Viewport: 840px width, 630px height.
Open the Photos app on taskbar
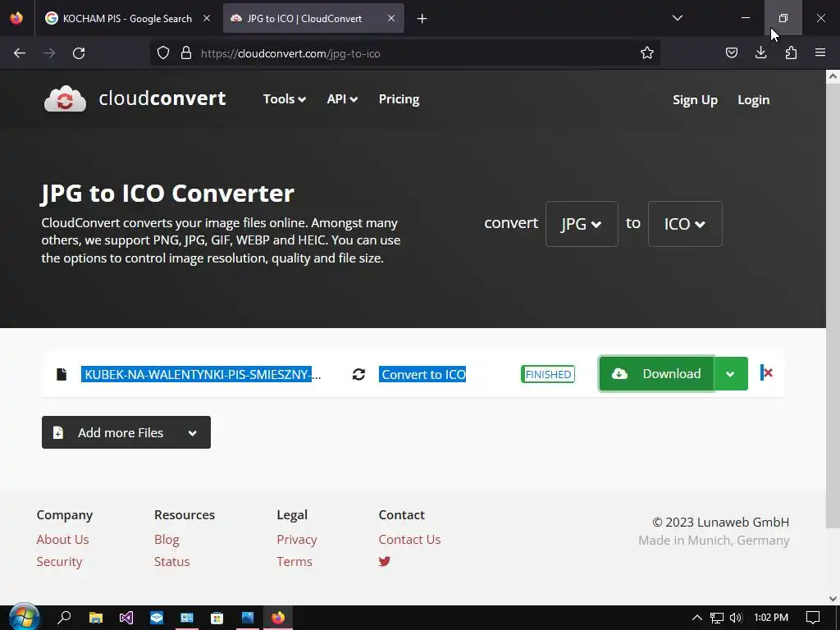pos(248,617)
